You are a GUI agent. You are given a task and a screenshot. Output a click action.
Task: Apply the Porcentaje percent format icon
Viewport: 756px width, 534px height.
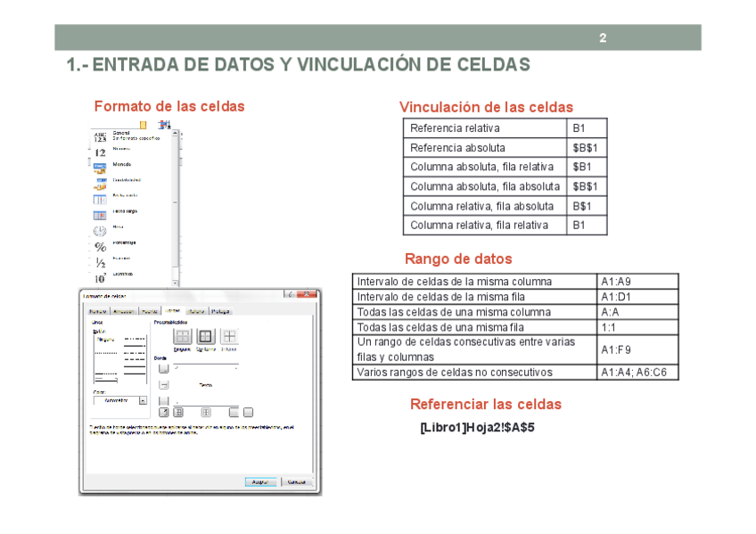(x=100, y=246)
